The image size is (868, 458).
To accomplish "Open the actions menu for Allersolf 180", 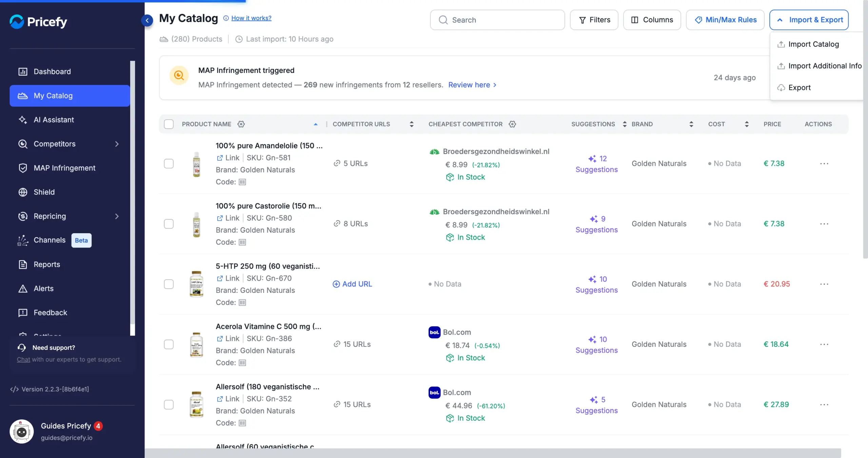I will point(824,404).
